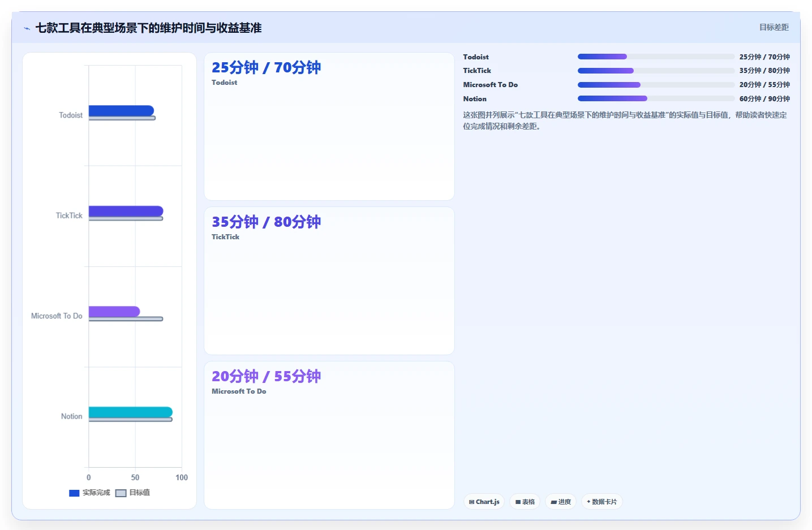Click the Todoist label inside the first card
This screenshot has width=812, height=530.
[225, 83]
